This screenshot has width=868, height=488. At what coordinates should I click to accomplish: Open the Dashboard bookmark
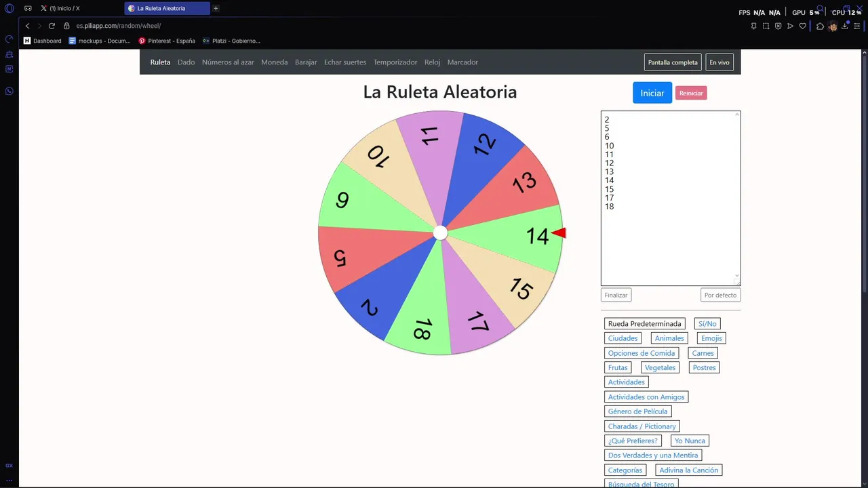[x=42, y=41]
